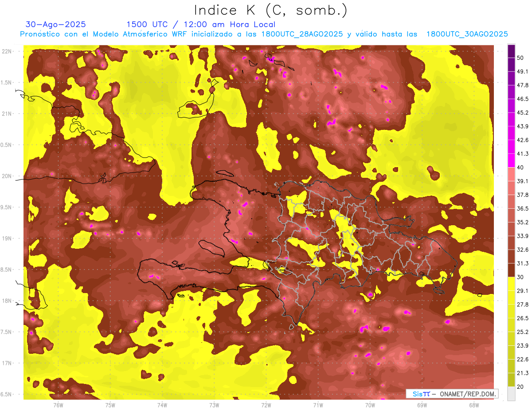Click the '70W' longitude label
Screen dimensions: 532x411
tap(370, 405)
